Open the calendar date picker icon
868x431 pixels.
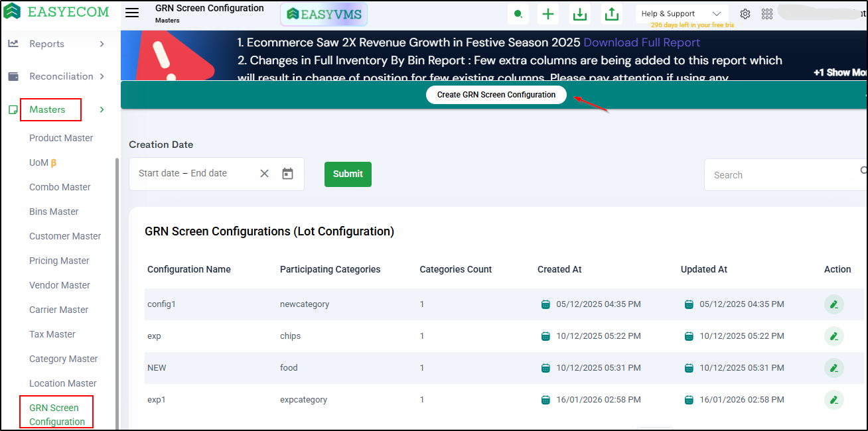[287, 174]
